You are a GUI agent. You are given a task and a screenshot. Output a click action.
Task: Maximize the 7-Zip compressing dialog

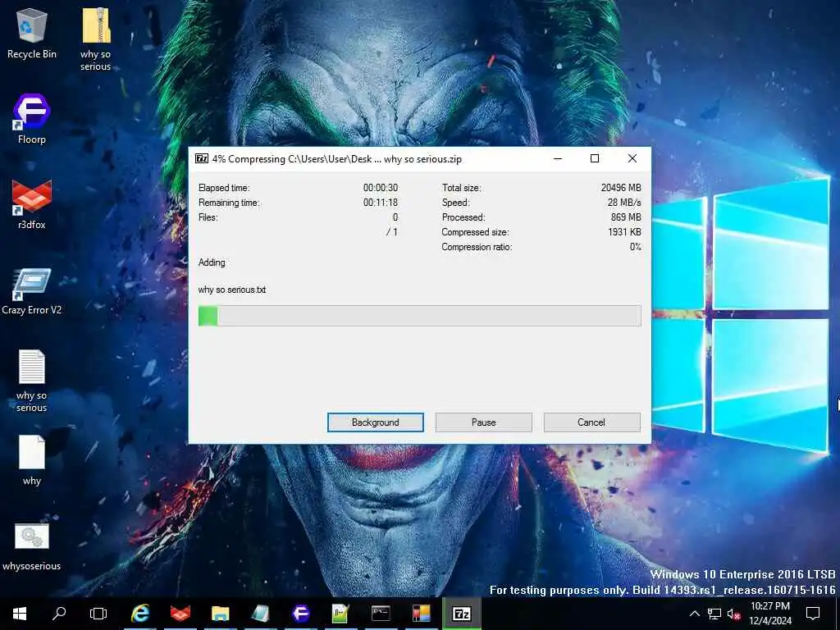595,158
